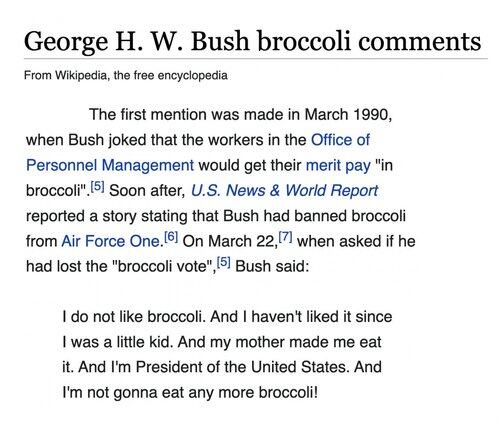The height and width of the screenshot is (433, 500).
Task: Follow the U.S. News & World Report link
Action: [284, 191]
